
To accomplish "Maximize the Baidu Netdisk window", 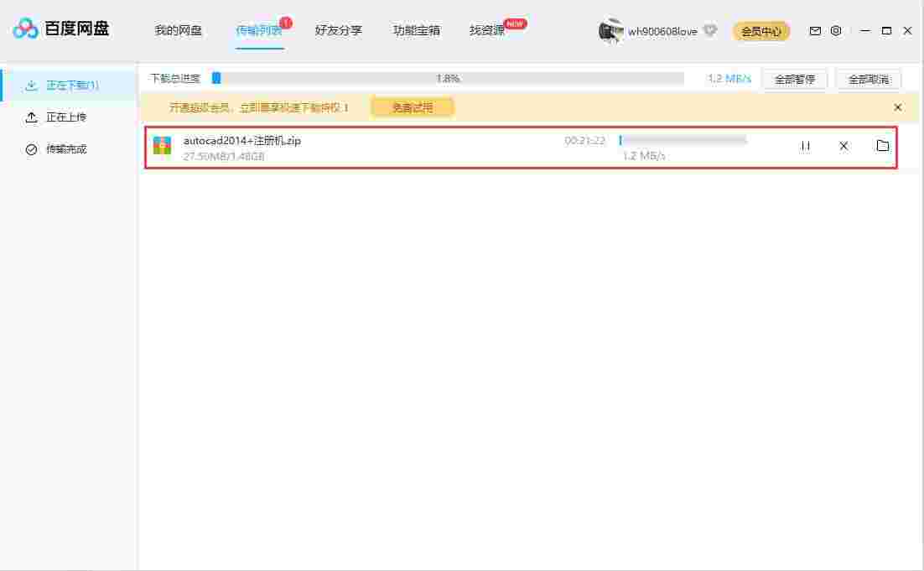I will (886, 31).
